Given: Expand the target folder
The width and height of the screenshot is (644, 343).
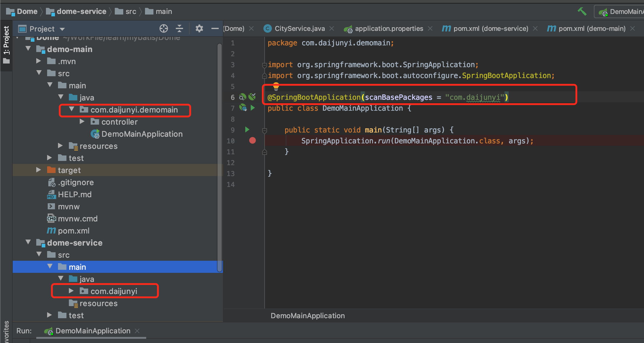Looking at the screenshot, I should [39, 170].
